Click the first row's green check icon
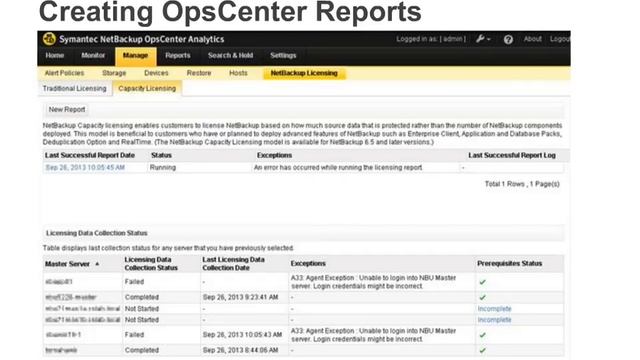The width and height of the screenshot is (640, 360). pyautogui.click(x=482, y=282)
